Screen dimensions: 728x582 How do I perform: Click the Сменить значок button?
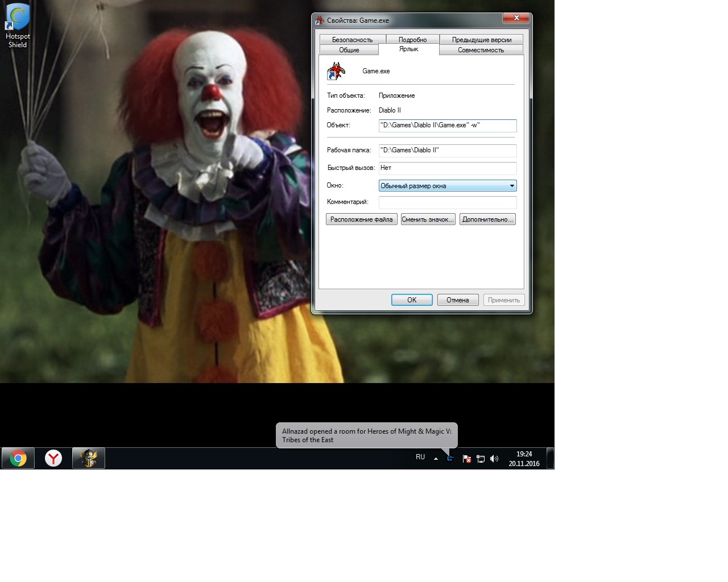(428, 219)
